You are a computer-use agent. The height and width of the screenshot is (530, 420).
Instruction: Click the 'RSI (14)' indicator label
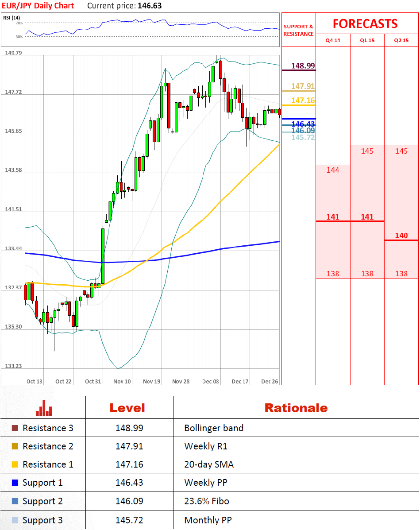12,18
